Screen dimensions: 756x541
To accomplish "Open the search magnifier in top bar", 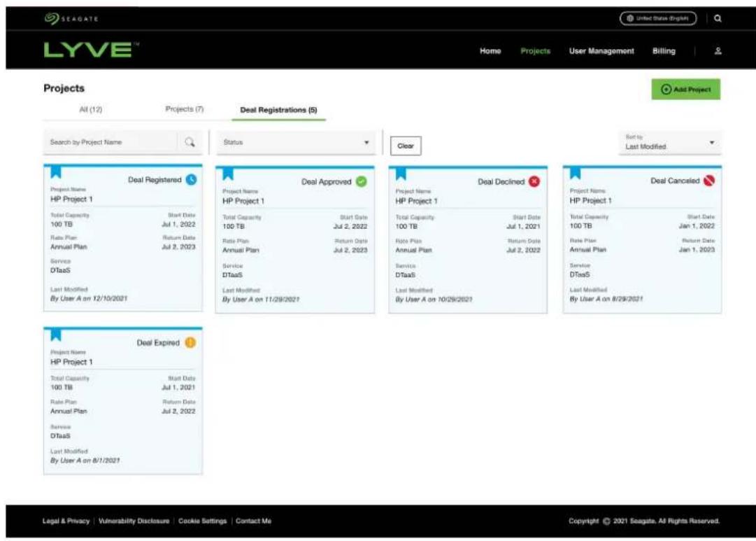I will pyautogui.click(x=718, y=18).
